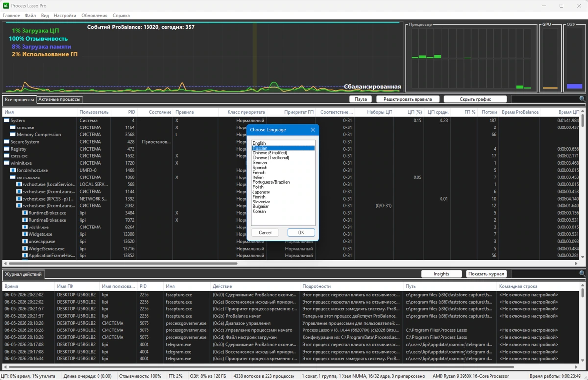This screenshot has height=380, width=588.
Task: Confirm language with OK button
Action: pos(301,233)
